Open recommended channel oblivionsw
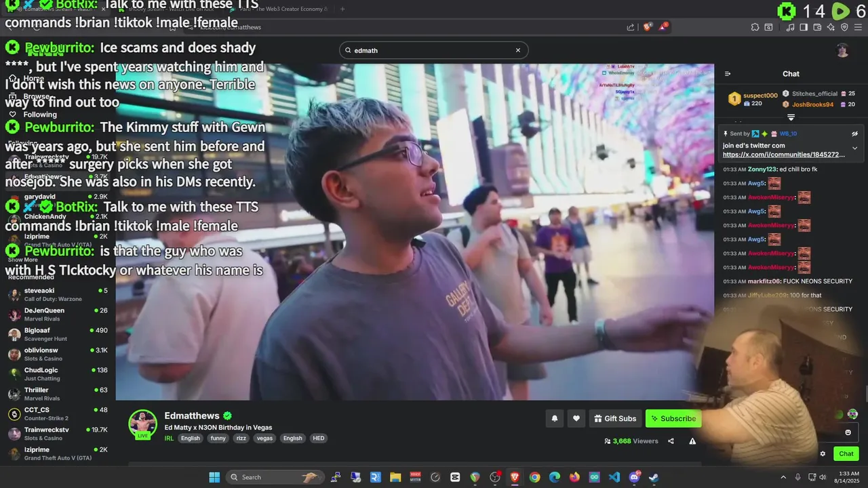This screenshot has width=868, height=488. click(58, 354)
